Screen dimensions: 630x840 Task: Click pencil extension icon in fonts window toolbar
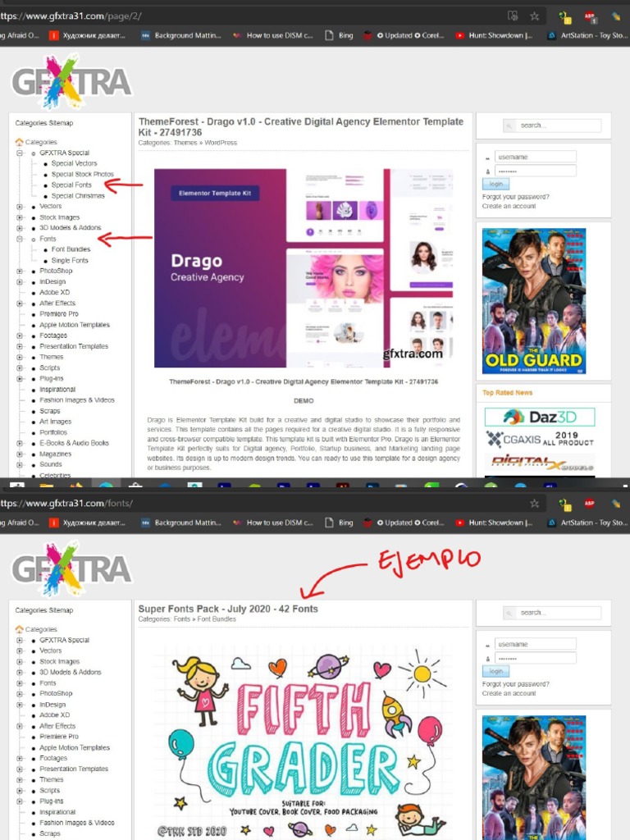pos(615,504)
